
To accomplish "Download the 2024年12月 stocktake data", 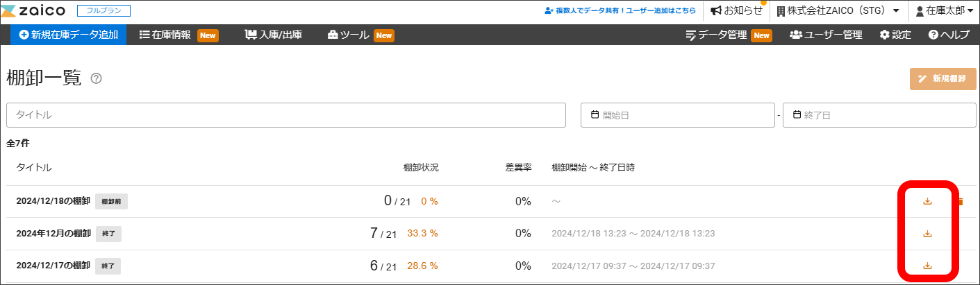I will (x=927, y=234).
